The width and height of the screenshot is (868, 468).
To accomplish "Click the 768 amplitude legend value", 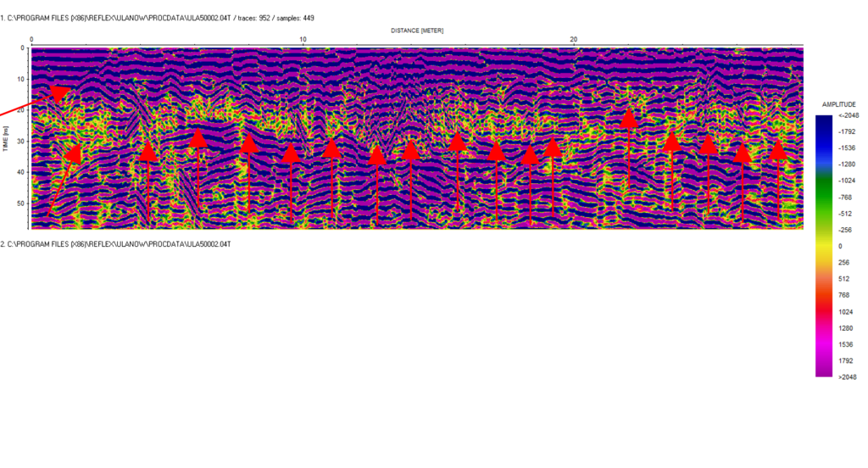I will pos(844,294).
